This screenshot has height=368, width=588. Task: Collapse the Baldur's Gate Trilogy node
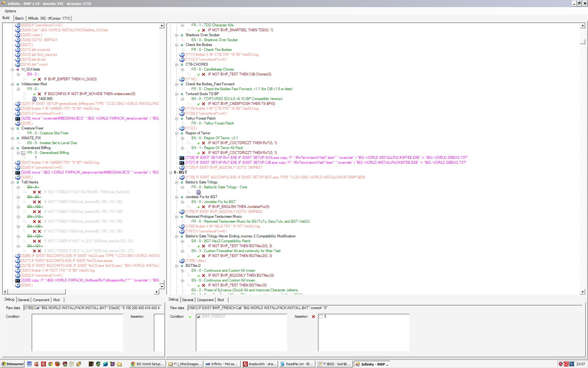(x=177, y=182)
